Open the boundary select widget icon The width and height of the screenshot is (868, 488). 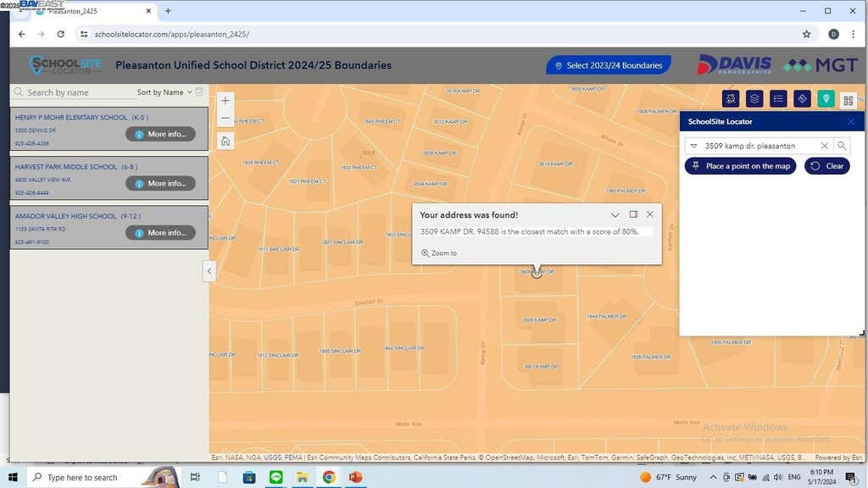731,99
